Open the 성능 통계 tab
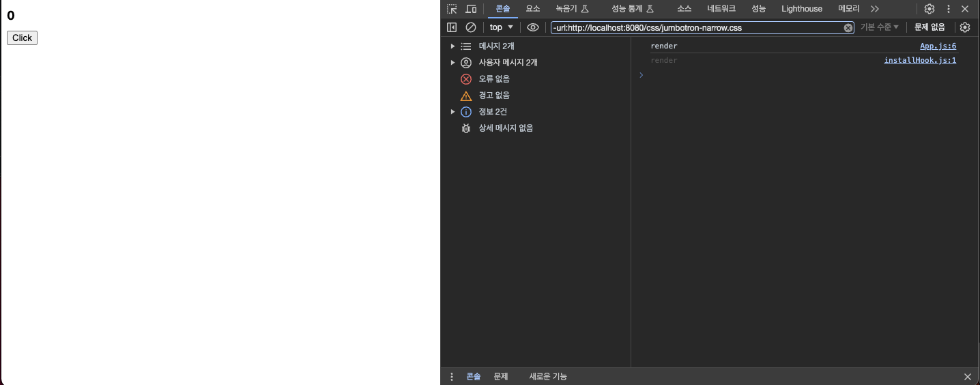The height and width of the screenshot is (385, 980). click(633, 9)
